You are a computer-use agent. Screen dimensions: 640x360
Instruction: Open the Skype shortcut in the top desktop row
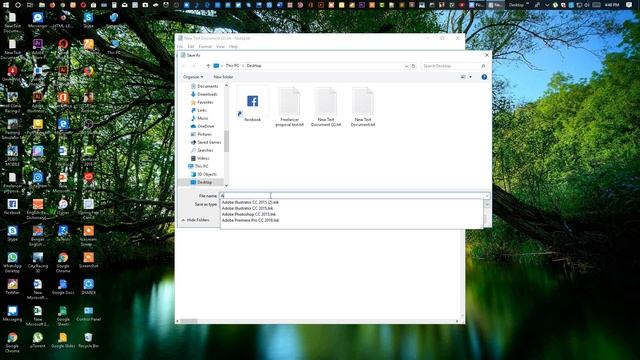[x=89, y=20]
